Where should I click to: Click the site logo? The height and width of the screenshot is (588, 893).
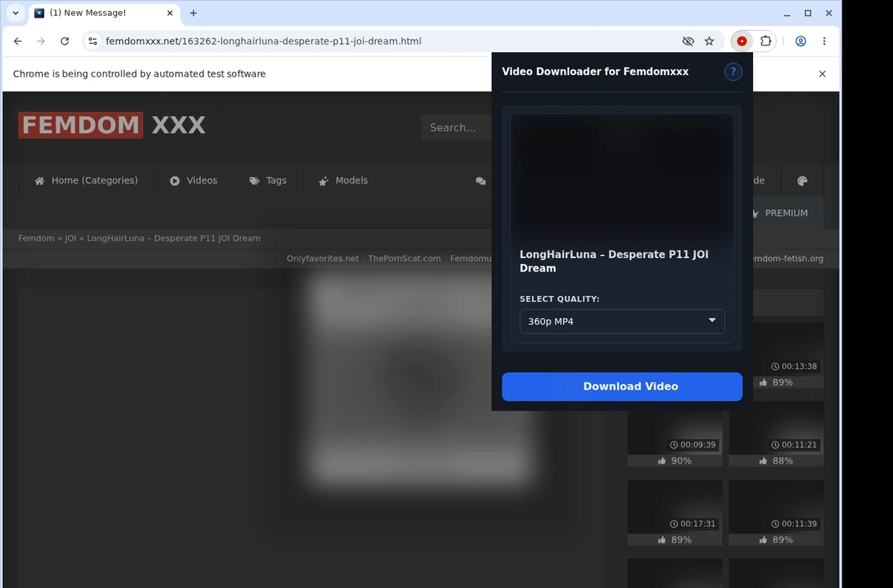click(x=112, y=125)
